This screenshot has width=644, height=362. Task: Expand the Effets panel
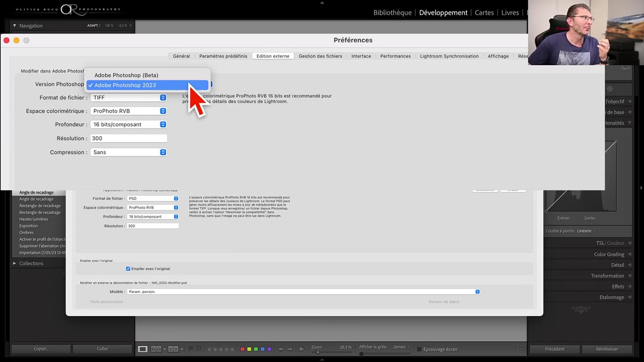[621, 286]
